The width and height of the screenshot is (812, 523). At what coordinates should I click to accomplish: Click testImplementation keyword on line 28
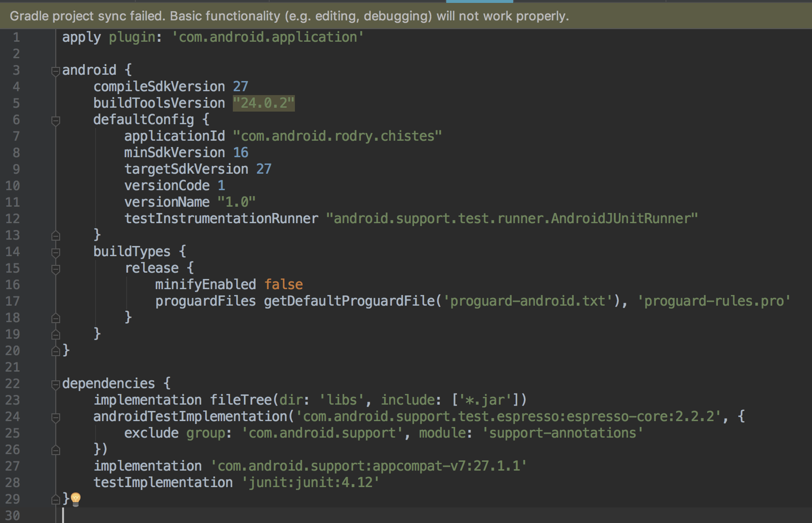[163, 482]
